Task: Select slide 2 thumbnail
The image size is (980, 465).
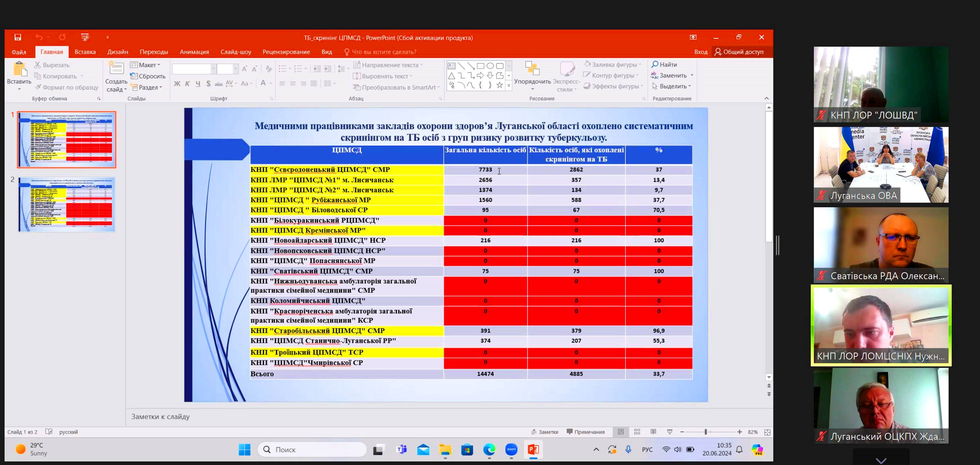Action: coord(67,204)
